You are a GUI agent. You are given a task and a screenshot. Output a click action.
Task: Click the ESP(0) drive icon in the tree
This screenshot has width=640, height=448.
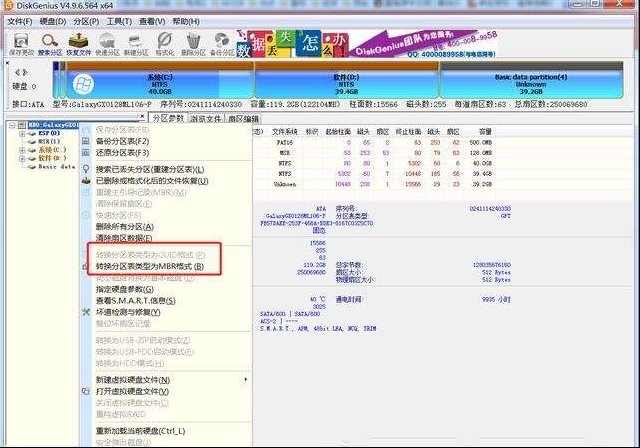pyautogui.click(x=32, y=133)
